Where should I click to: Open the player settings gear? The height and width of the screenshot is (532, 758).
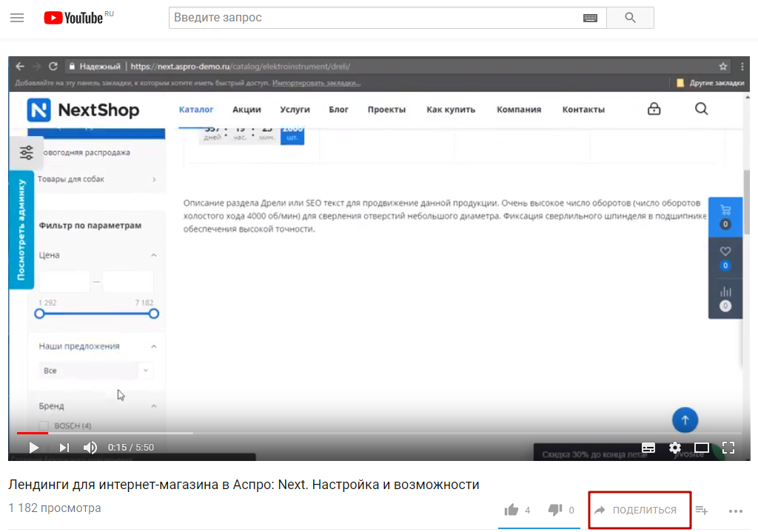pos(675,448)
